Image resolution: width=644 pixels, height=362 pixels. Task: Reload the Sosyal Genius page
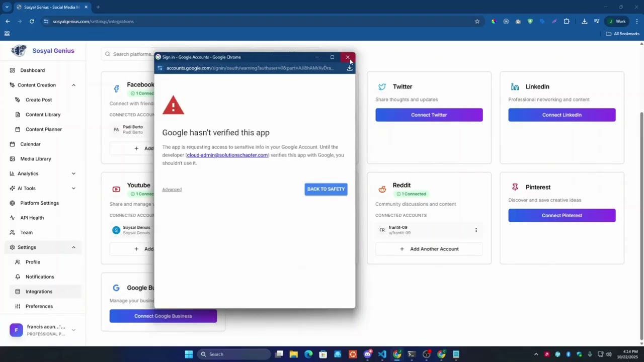click(x=32, y=21)
